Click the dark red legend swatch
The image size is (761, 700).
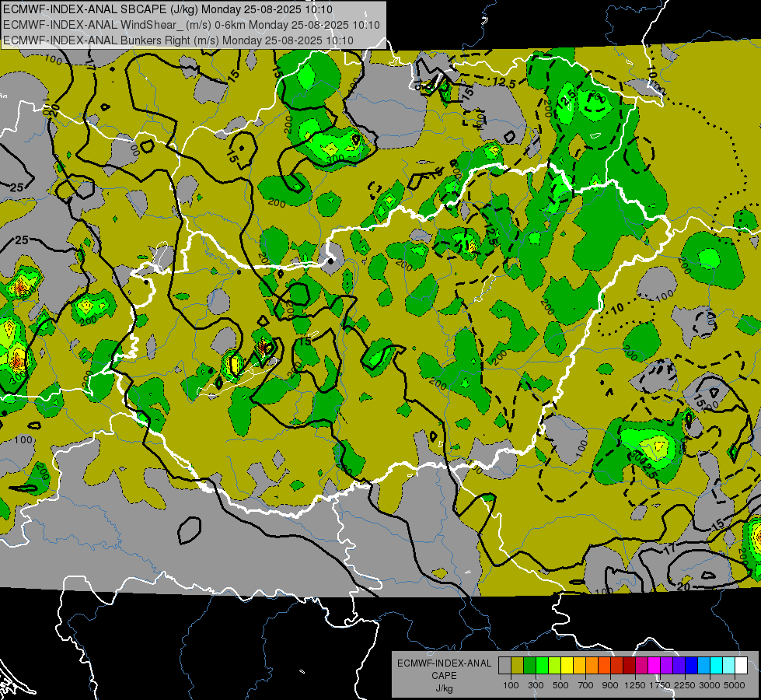[629, 666]
